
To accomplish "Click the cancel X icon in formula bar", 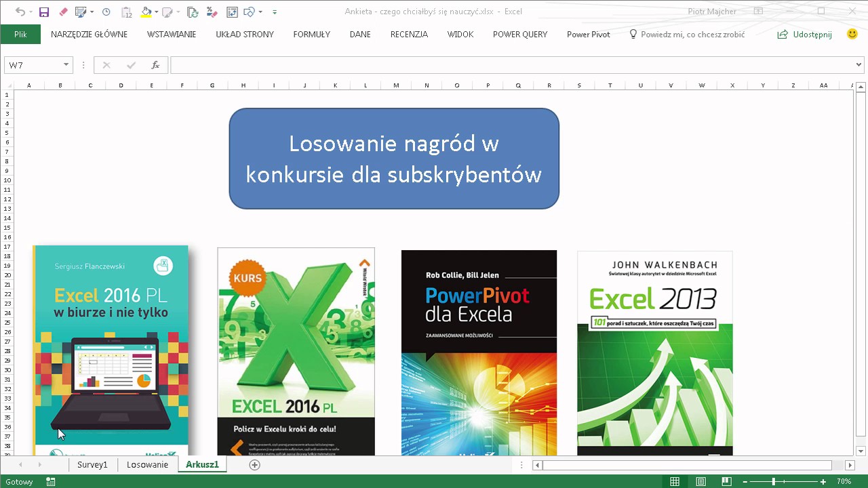I will point(106,65).
